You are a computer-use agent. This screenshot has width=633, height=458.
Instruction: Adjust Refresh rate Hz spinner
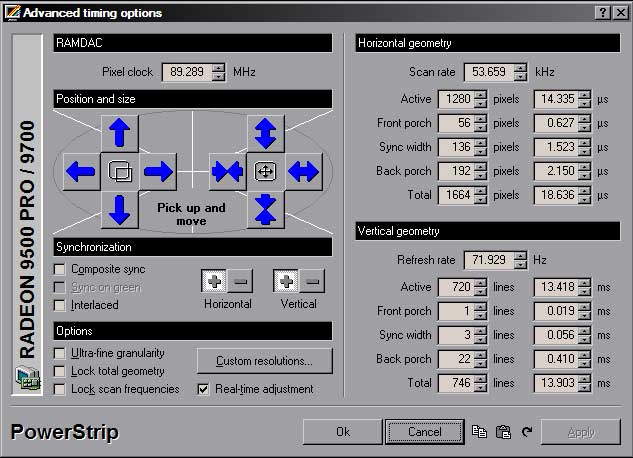coord(520,260)
